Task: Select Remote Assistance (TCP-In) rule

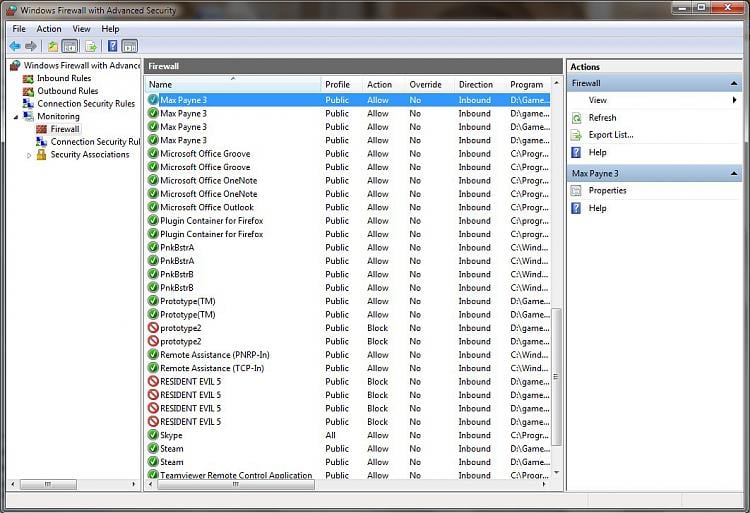Action: click(348, 368)
